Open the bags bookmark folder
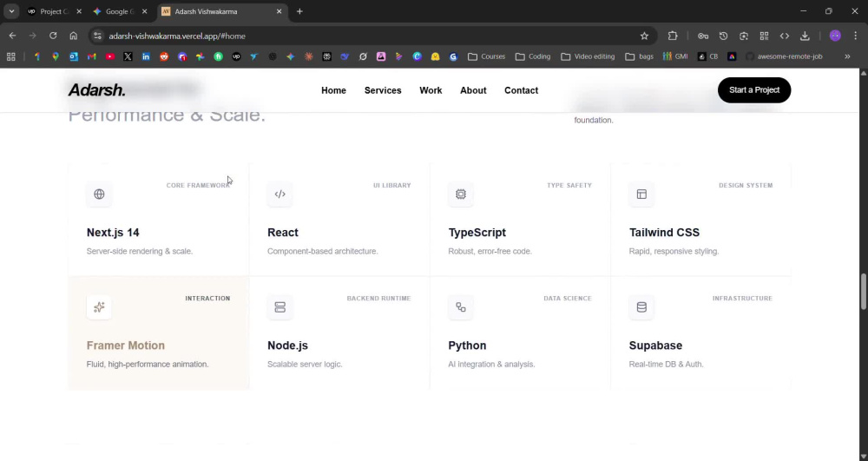The image size is (868, 461). click(x=640, y=56)
